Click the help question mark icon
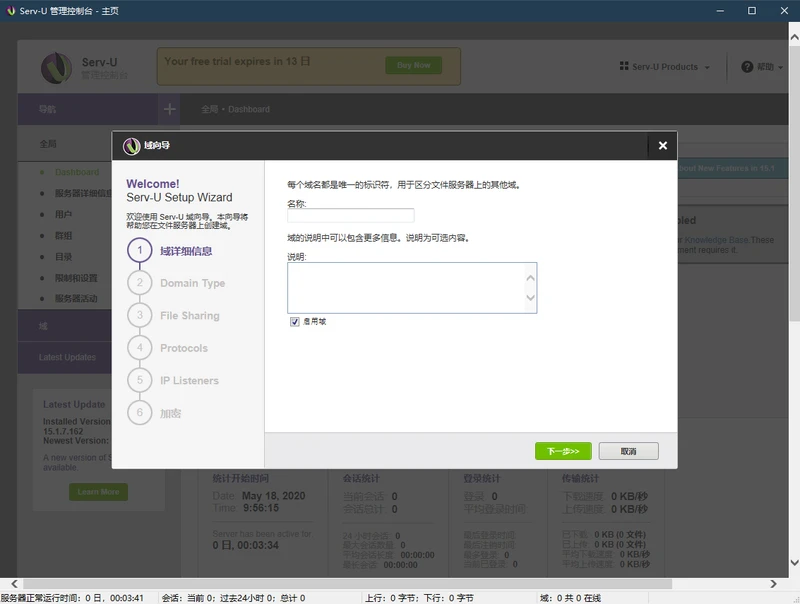 tap(747, 67)
